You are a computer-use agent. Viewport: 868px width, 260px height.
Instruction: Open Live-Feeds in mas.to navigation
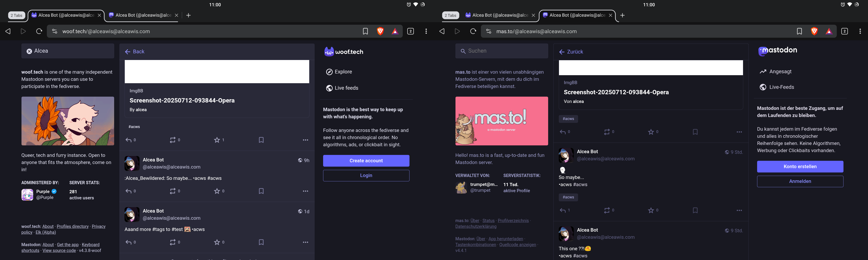(x=777, y=87)
